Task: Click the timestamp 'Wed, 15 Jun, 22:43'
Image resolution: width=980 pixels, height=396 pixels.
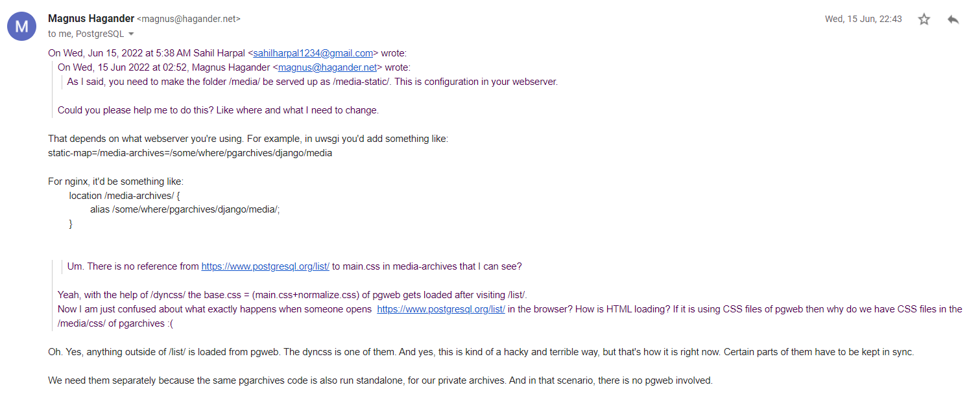Action: (863, 19)
